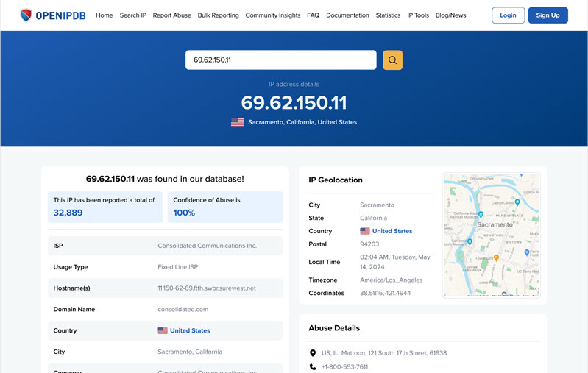
Task: Open the Blog/News page
Action: click(x=450, y=15)
